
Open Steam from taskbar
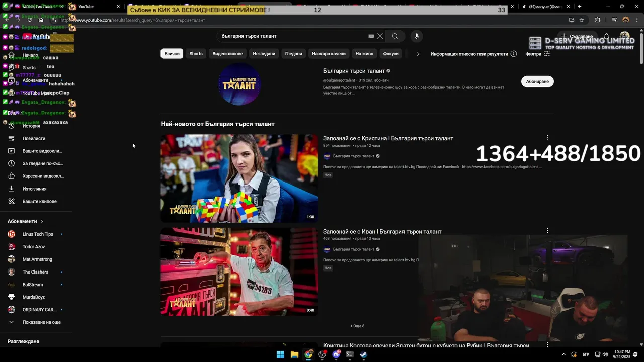(x=364, y=354)
